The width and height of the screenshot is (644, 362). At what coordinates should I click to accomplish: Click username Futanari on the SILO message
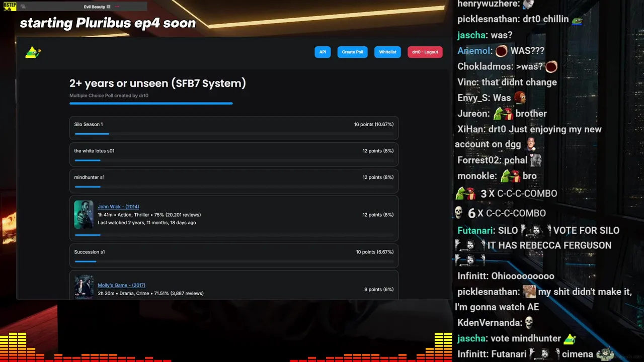(x=475, y=230)
